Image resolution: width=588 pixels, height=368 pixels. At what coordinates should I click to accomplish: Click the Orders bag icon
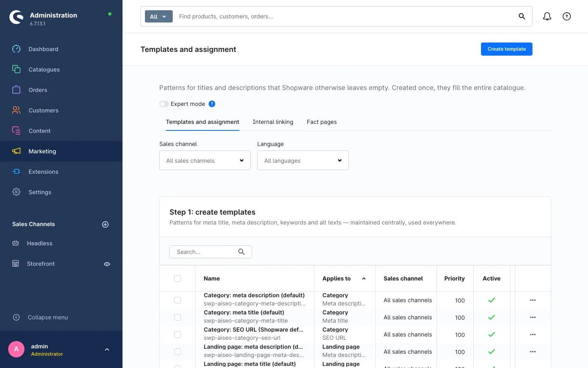(x=16, y=90)
